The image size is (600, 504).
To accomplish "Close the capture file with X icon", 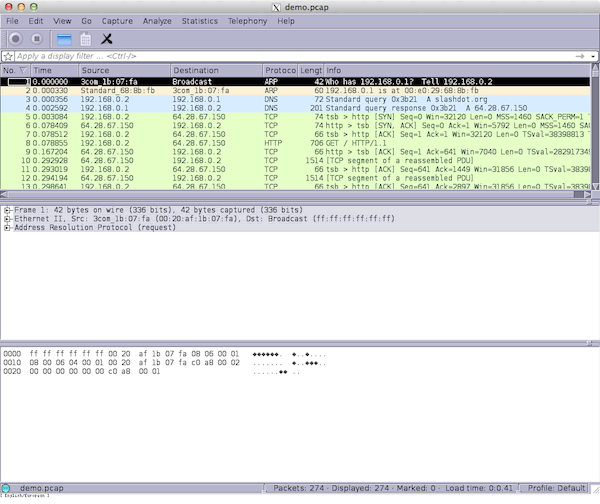I will point(107,39).
